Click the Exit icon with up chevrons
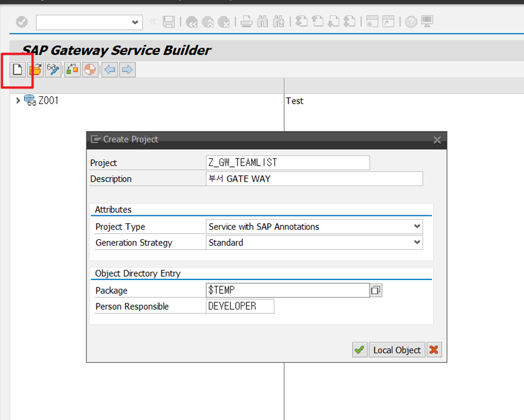 click(x=208, y=22)
